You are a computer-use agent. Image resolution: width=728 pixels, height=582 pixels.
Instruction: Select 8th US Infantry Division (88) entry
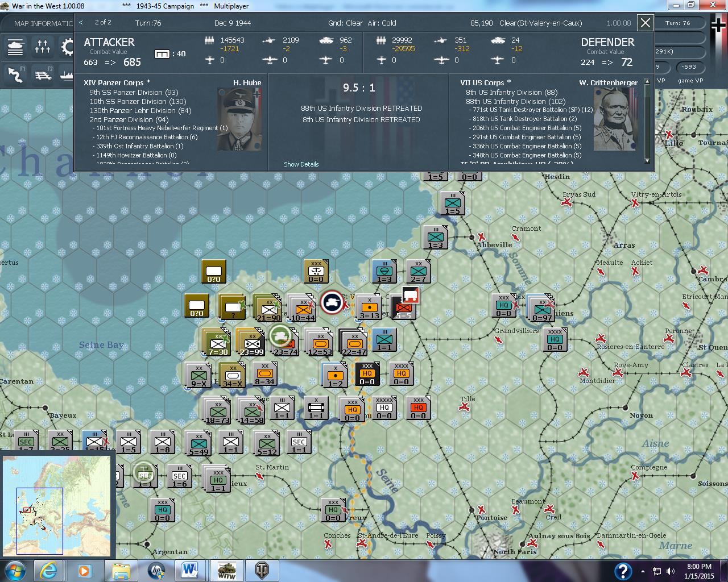(511, 92)
